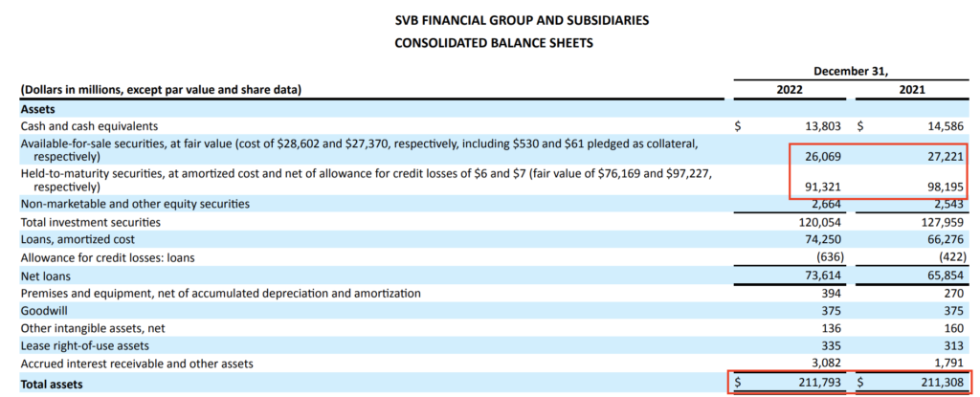Select the 2022 Goodwill value 375

click(833, 311)
